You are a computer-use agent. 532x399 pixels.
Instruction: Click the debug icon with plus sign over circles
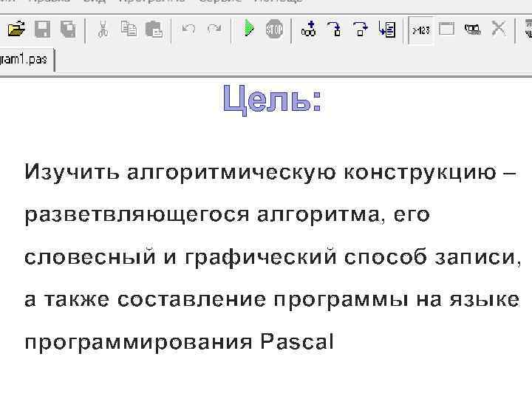(308, 29)
